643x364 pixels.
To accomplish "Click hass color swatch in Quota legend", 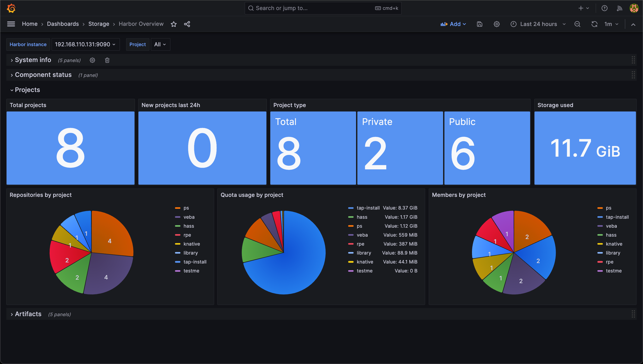I will pos(351,217).
